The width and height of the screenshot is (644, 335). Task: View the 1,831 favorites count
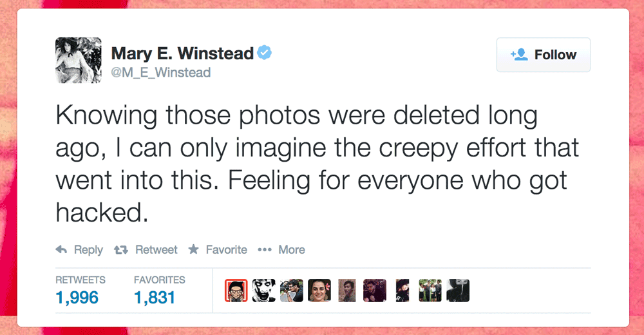pos(155,298)
